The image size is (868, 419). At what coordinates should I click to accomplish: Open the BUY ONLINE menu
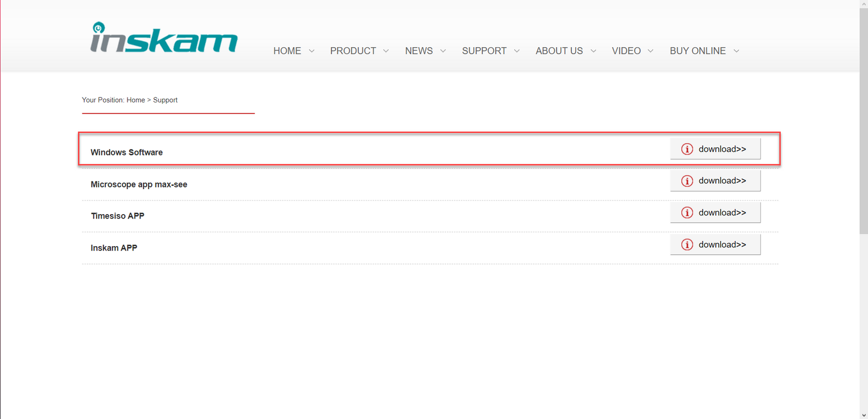point(698,51)
